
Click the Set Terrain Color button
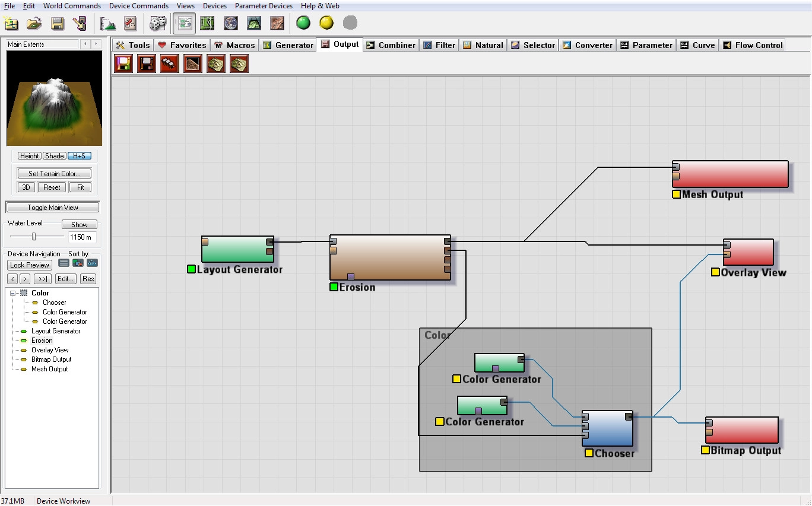(x=54, y=173)
